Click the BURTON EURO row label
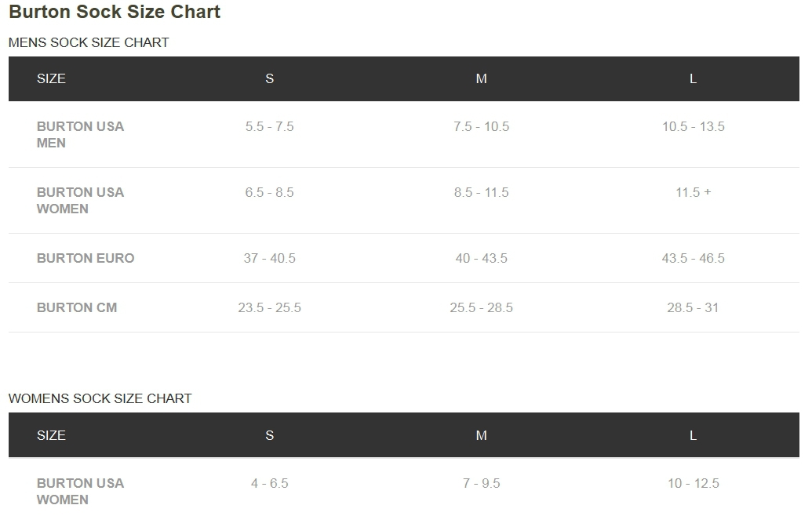This screenshot has width=812, height=516. [x=86, y=258]
